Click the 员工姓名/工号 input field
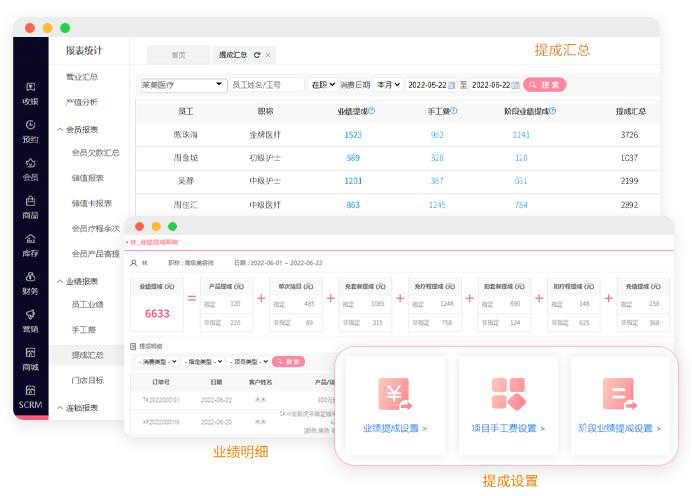Screen dimensions: 692x496 click(267, 85)
